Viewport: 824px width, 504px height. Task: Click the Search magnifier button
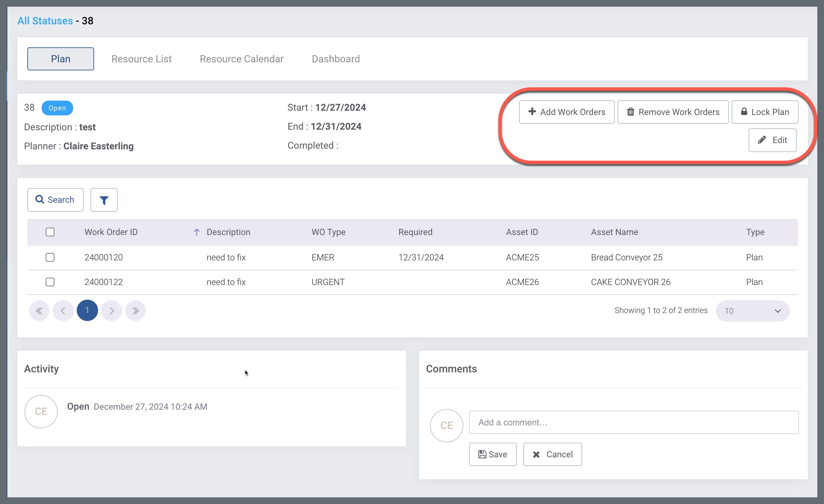55,200
